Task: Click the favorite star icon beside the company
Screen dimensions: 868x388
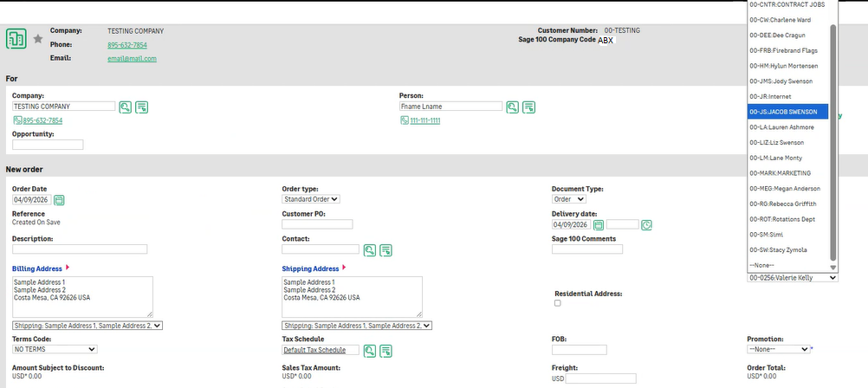Action: tap(37, 39)
